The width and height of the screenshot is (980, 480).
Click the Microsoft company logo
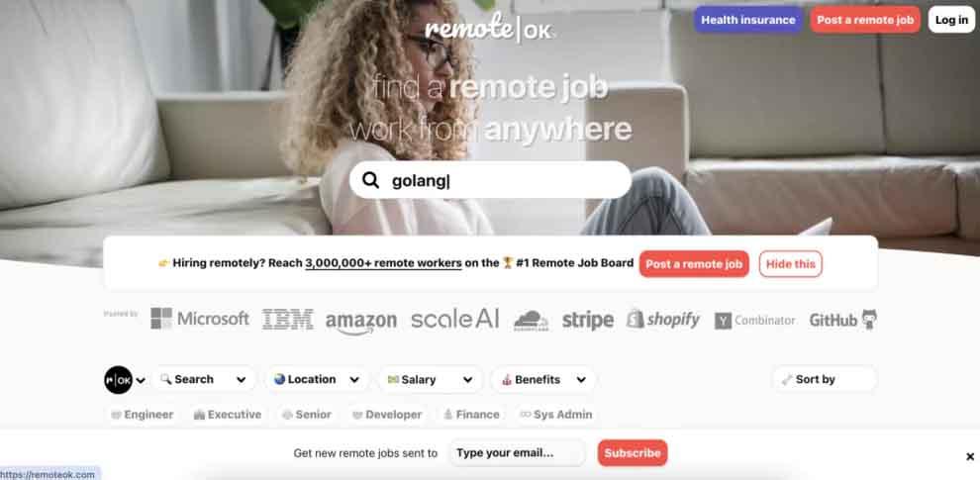199,319
